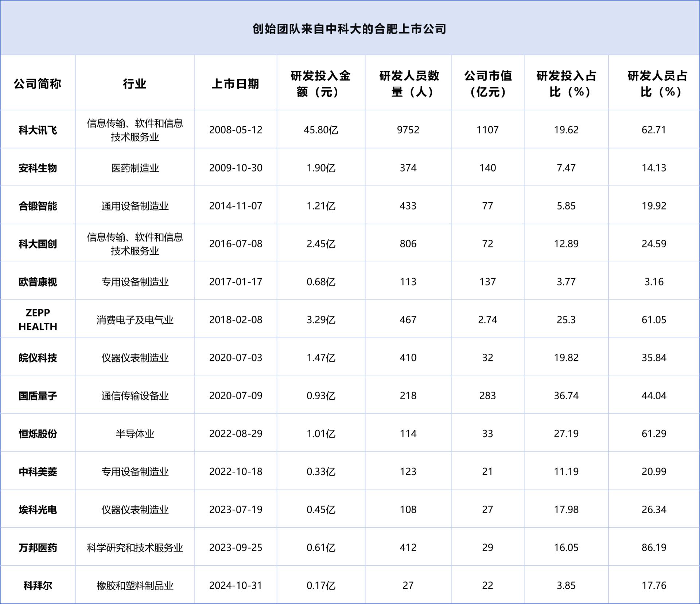The image size is (700, 604).
Task: Click the date 2024-10-31 cell
Action: click(236, 585)
